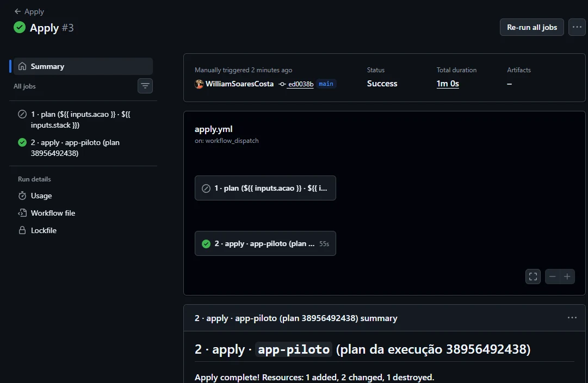Click the app-piloto code label in heading
Image resolution: width=588 pixels, height=383 pixels.
[x=294, y=349]
